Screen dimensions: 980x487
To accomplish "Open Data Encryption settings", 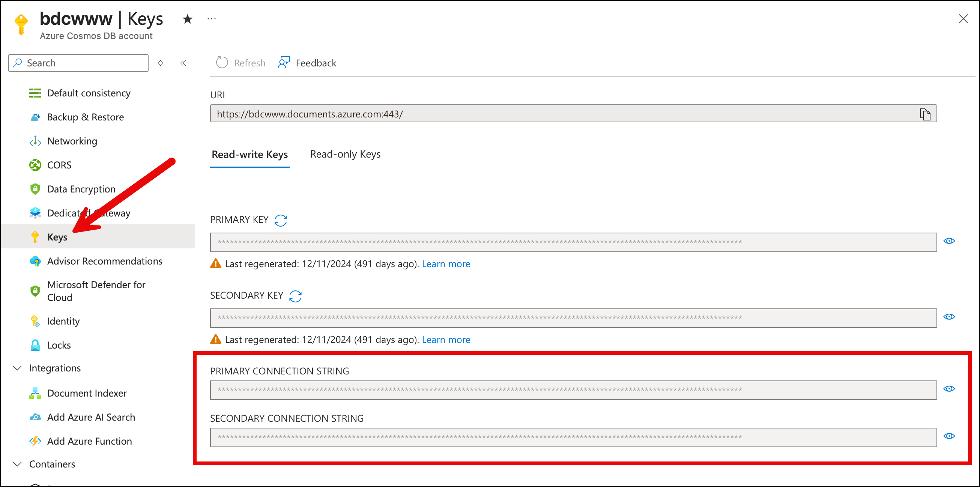I will [81, 189].
